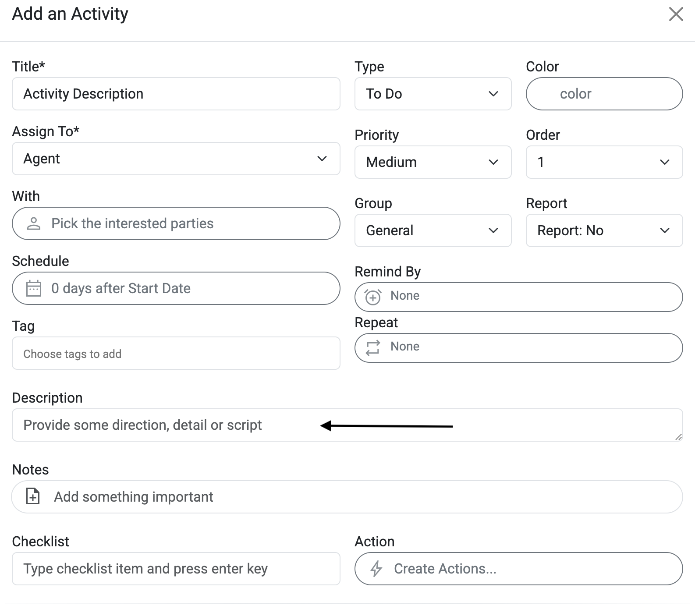Click the person icon in the With field
Viewport: 695px width, 616px height.
[34, 223]
